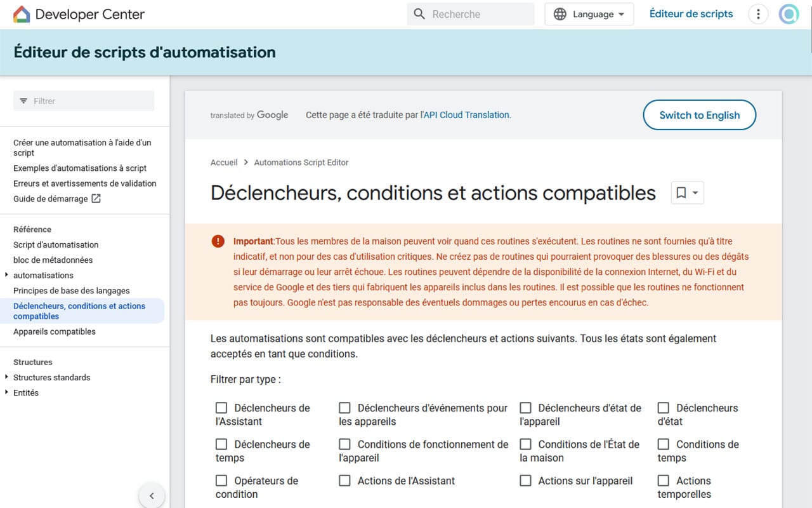Check Conditions de l'État de la maison
Screen dimensions: 812x508
tap(525, 444)
